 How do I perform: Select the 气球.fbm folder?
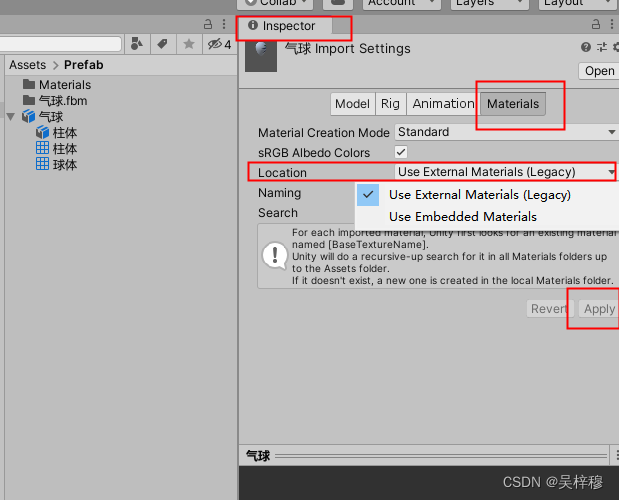pyautogui.click(x=55, y=101)
